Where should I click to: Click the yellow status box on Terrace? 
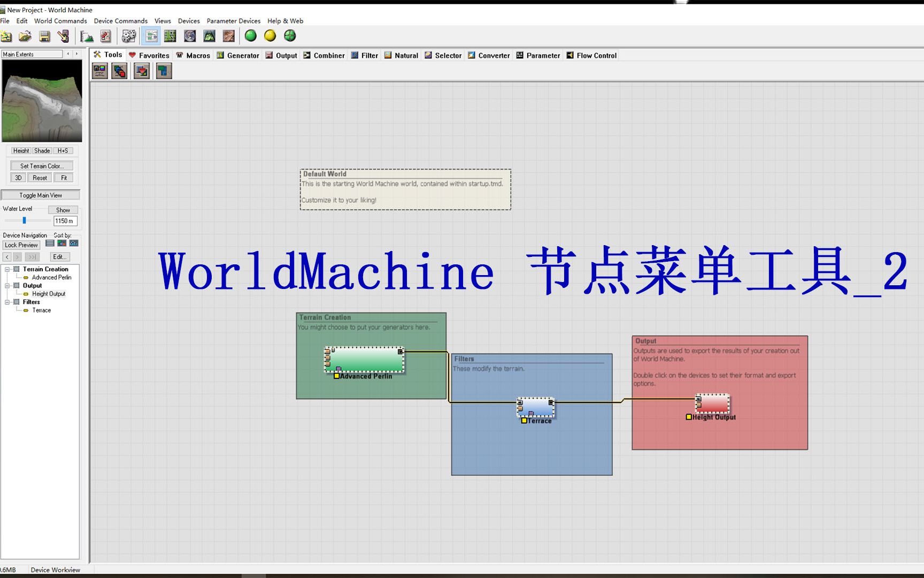point(524,421)
